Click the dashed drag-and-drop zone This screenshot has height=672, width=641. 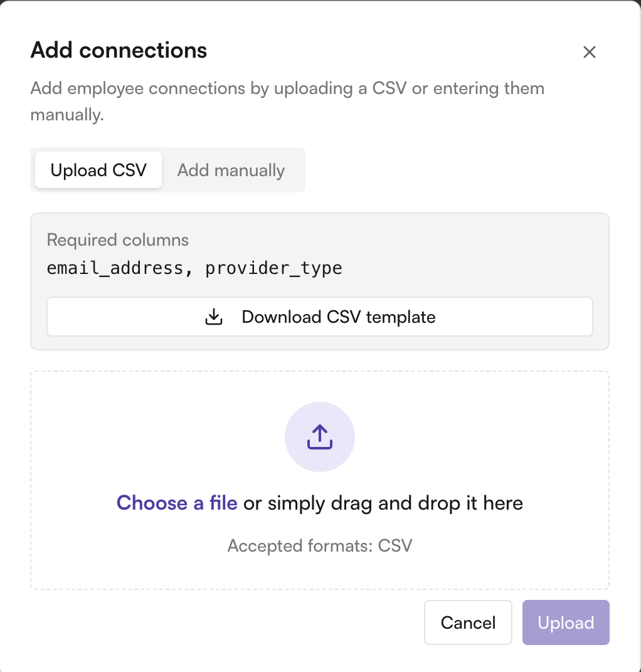[320, 480]
